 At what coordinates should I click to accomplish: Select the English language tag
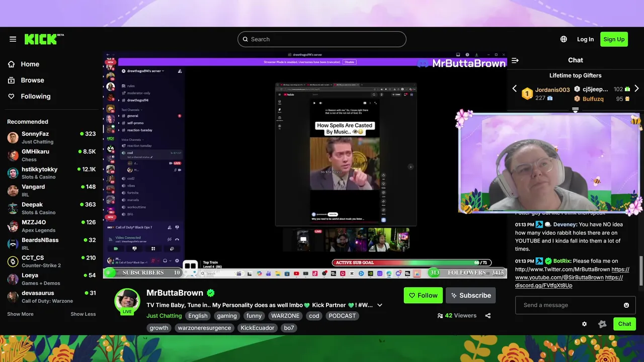pos(198,316)
